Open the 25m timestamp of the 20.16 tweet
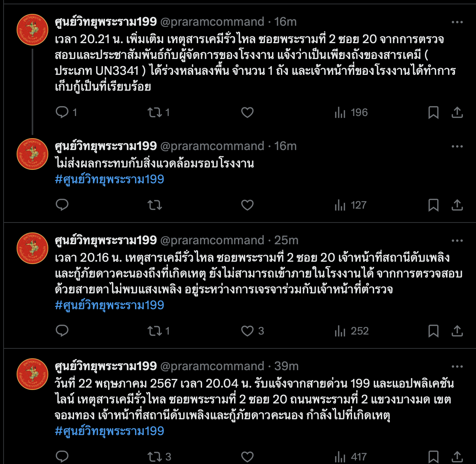The height and width of the screenshot is (464, 476). tap(286, 240)
